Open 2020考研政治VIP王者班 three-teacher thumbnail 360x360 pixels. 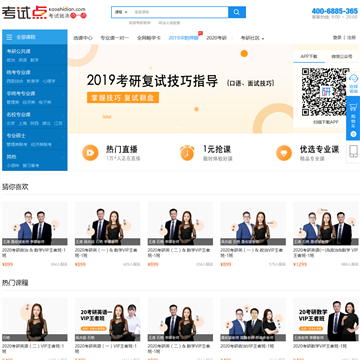pyautogui.click(x=253, y=320)
